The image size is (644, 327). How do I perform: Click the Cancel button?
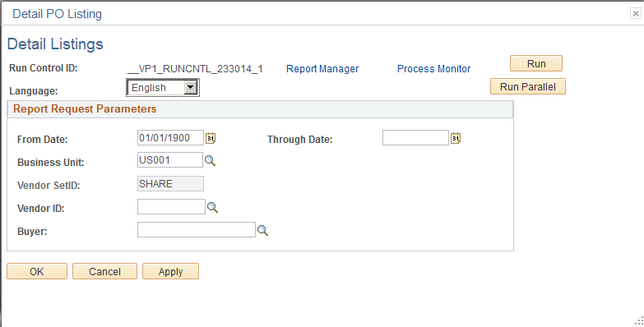point(104,271)
